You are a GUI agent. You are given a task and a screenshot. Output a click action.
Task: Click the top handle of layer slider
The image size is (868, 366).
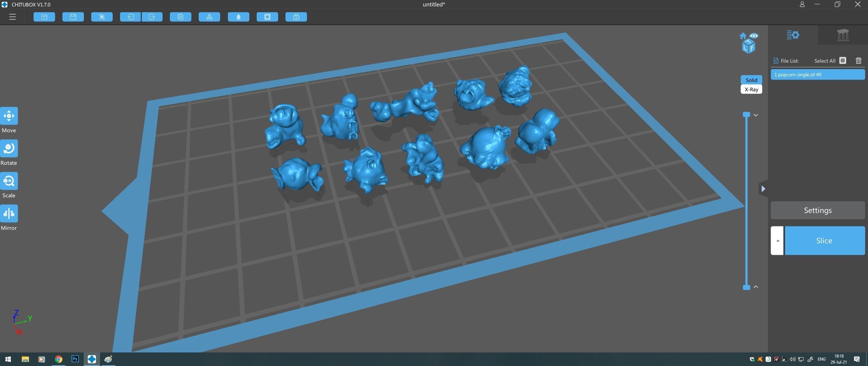746,115
